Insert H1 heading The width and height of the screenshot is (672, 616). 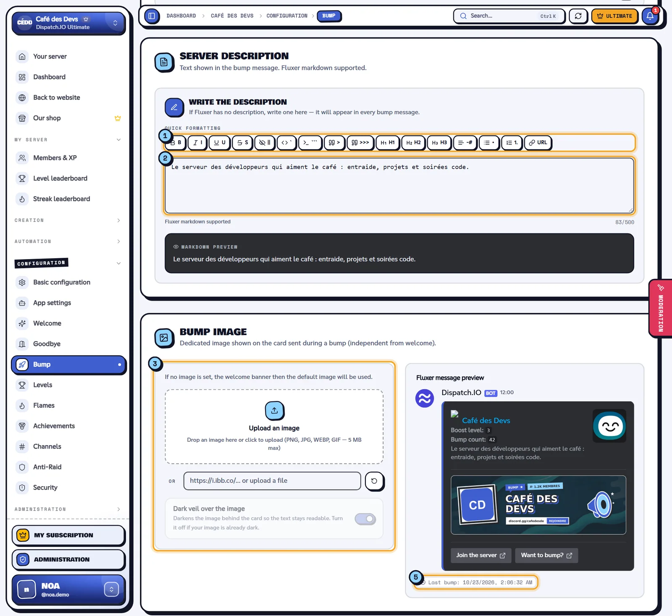click(x=388, y=143)
